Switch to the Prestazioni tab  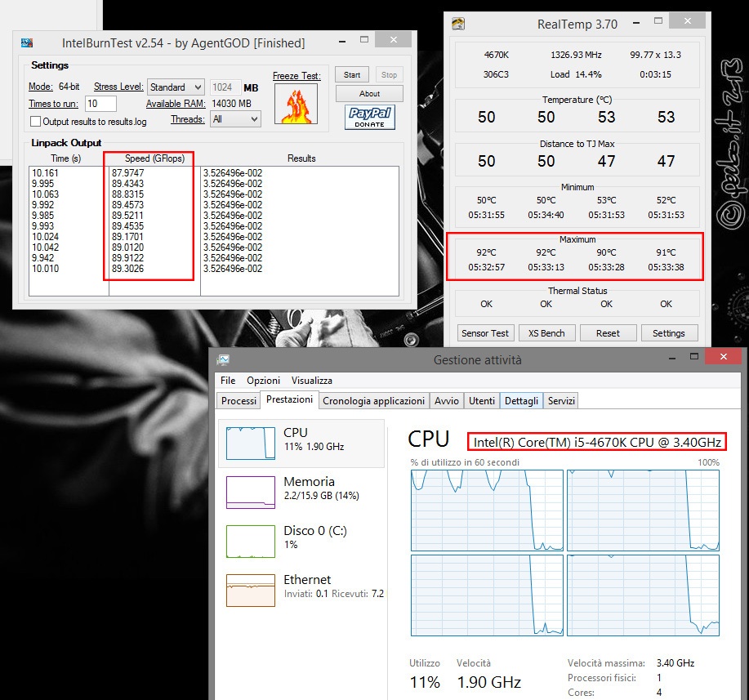click(x=289, y=399)
